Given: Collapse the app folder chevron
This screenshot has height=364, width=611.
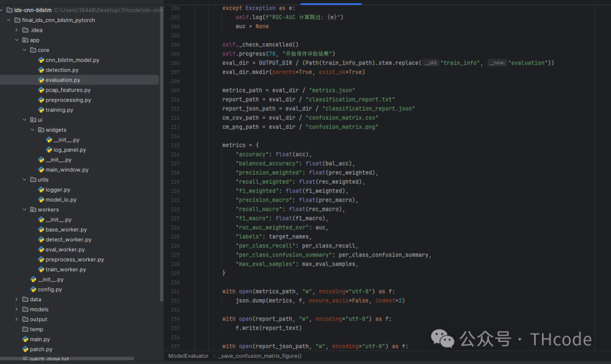Looking at the screenshot, I should point(16,40).
